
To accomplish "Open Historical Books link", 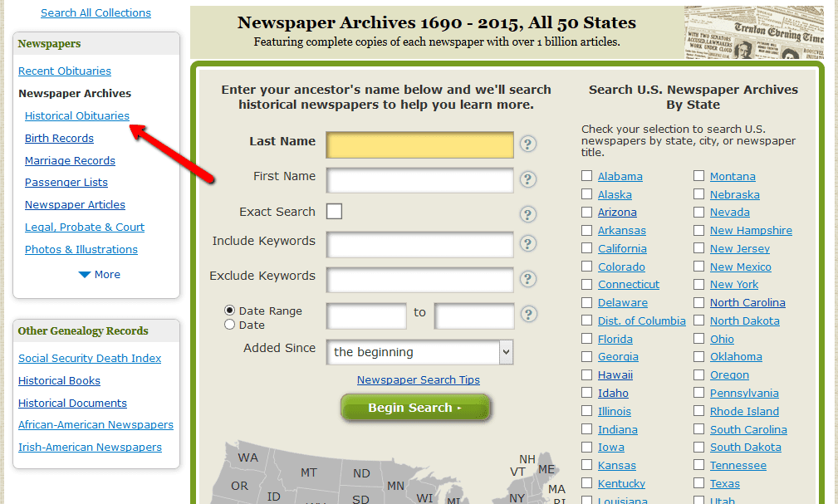I will [x=59, y=381].
